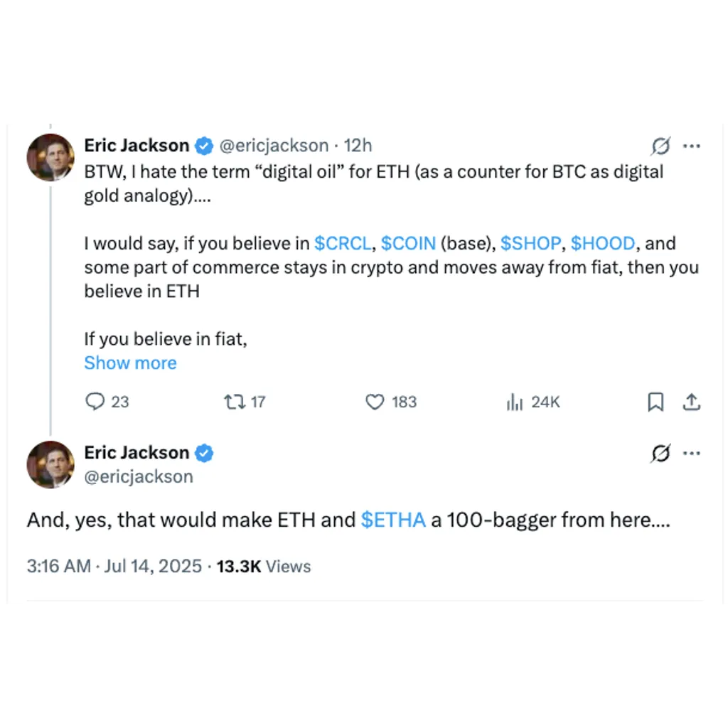728x728 pixels.
Task: Open more options on the bottom tweet
Action: (691, 453)
